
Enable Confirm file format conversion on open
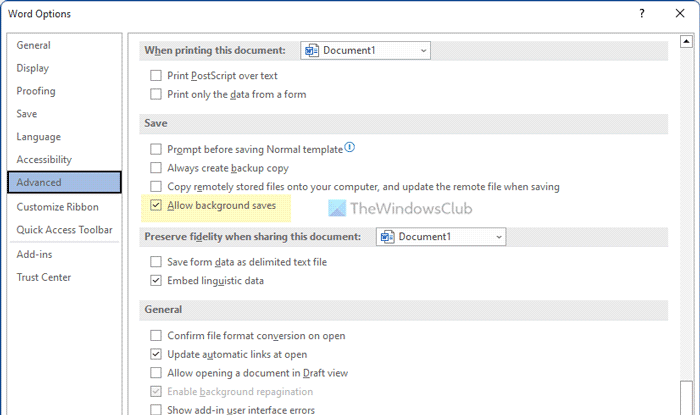point(156,335)
